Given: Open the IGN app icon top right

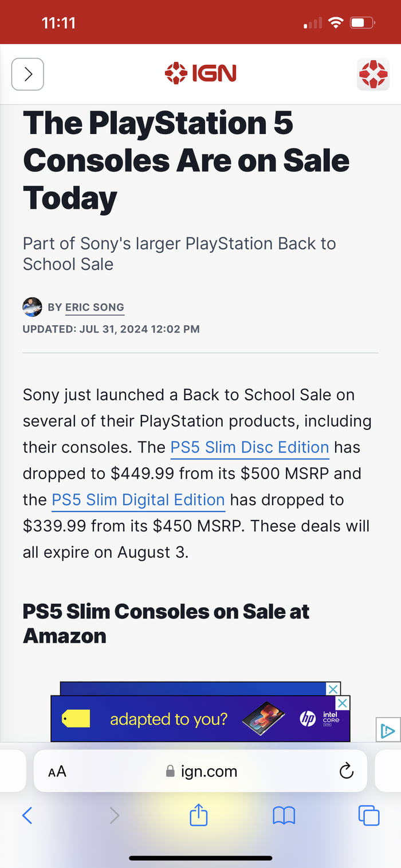Looking at the screenshot, I should pyautogui.click(x=373, y=74).
